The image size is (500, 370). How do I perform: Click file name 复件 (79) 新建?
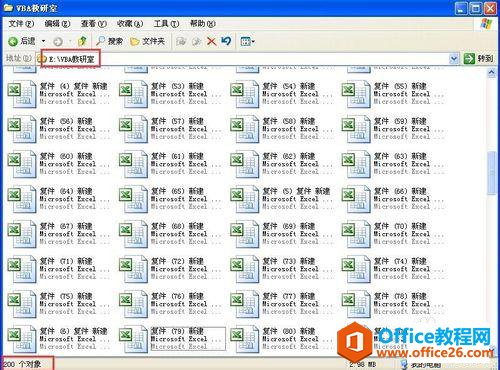[177, 331]
